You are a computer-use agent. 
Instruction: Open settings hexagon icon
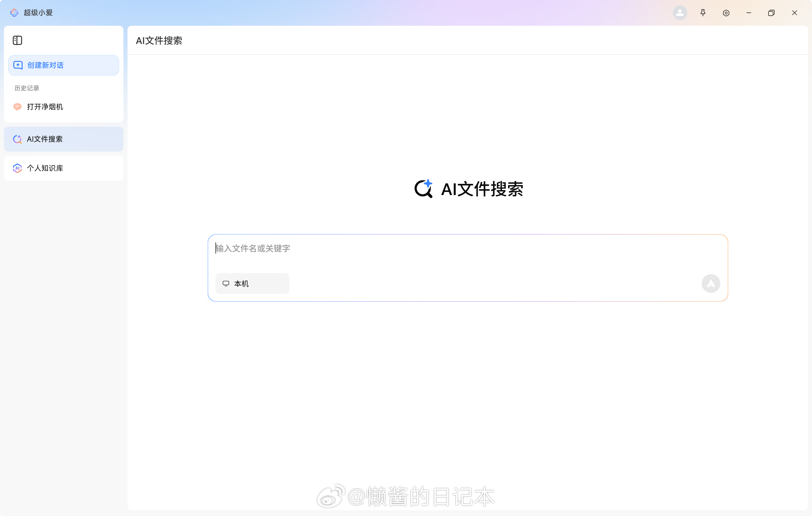click(x=726, y=13)
